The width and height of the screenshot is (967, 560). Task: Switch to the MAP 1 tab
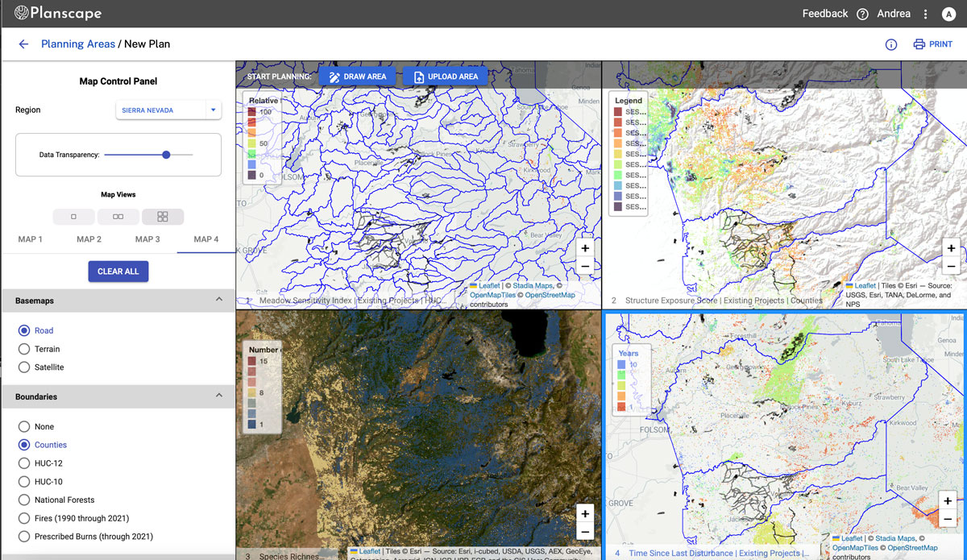coord(30,239)
